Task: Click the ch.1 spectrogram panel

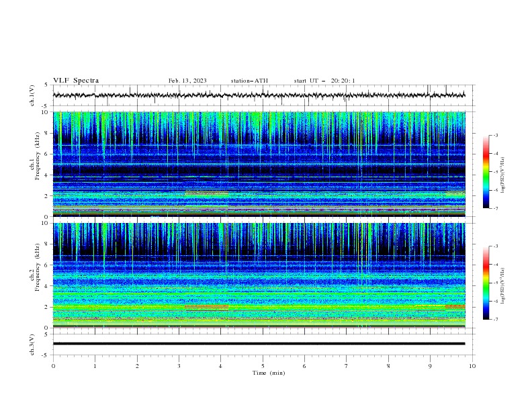Action: click(259, 164)
